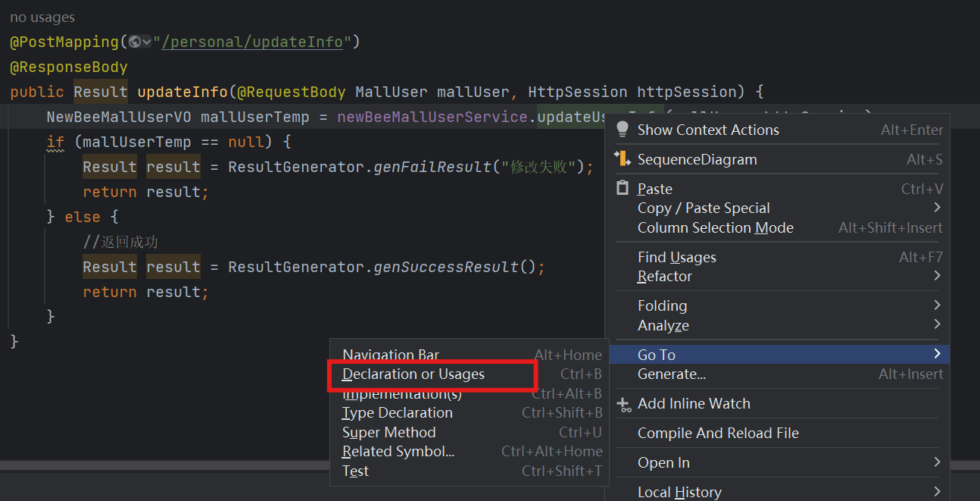Click the Paste clipboard icon
Viewport: 980px width, 501px height.
[x=623, y=188]
